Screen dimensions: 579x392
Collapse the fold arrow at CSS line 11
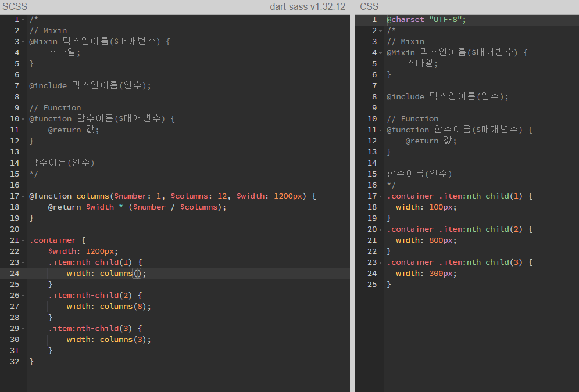380,130
